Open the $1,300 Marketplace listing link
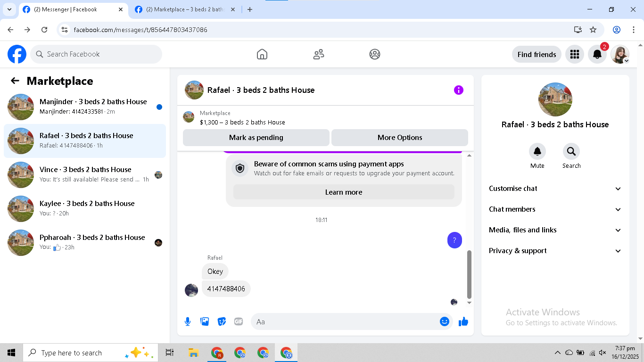 tap(242, 122)
